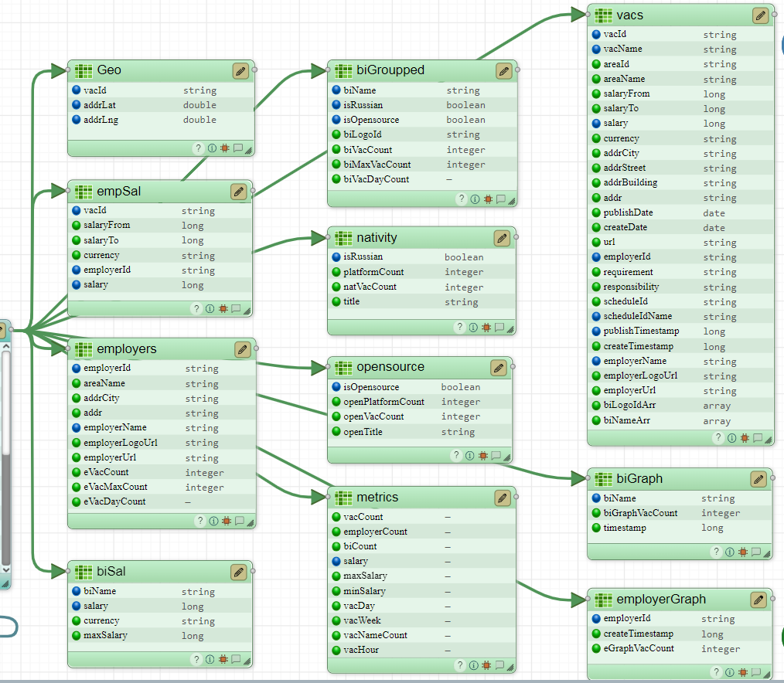Click the debug bug icon on empSal node
Image resolution: width=784 pixels, height=683 pixels.
pyautogui.click(x=223, y=309)
